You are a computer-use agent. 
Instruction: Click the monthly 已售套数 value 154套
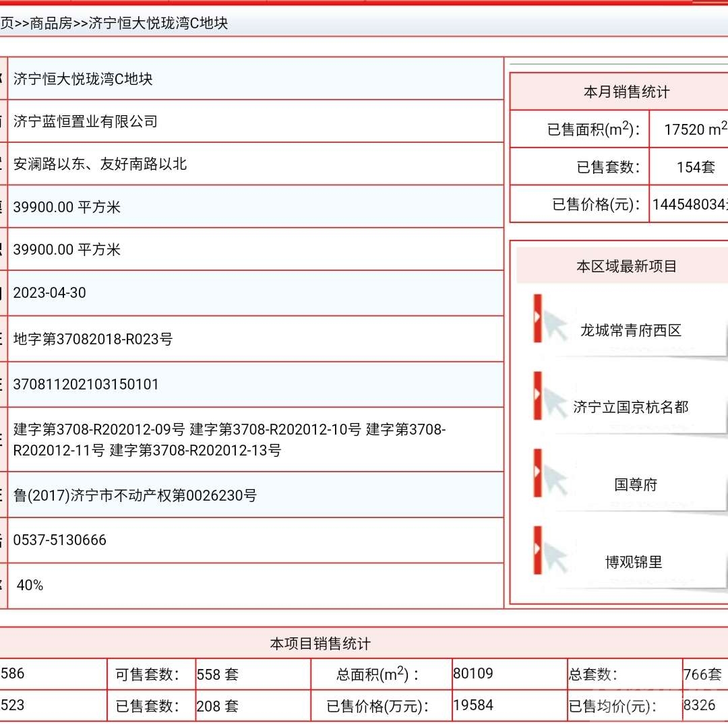pos(696,167)
